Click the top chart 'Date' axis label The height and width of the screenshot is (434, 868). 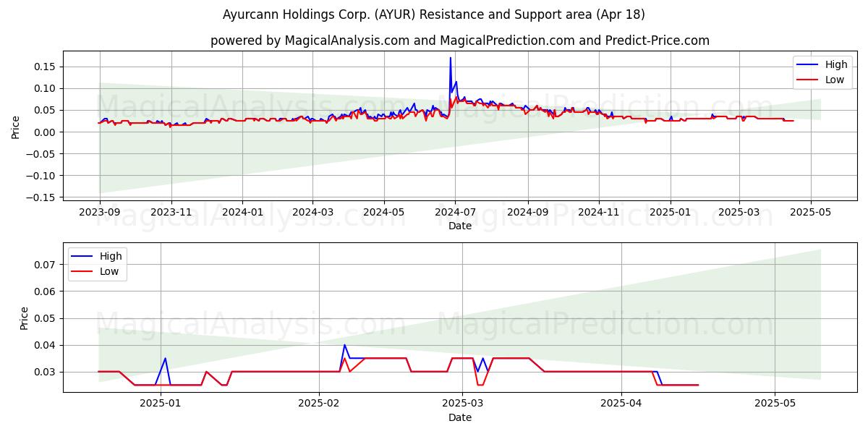pos(460,226)
